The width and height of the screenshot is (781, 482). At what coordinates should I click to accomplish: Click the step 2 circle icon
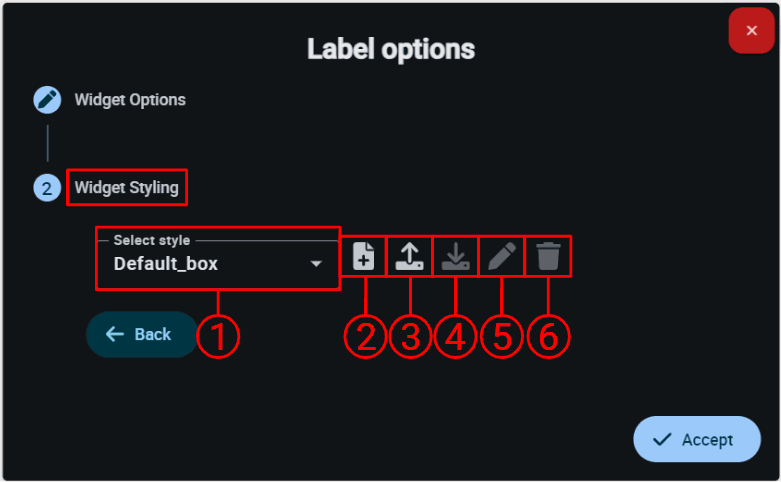pyautogui.click(x=47, y=188)
